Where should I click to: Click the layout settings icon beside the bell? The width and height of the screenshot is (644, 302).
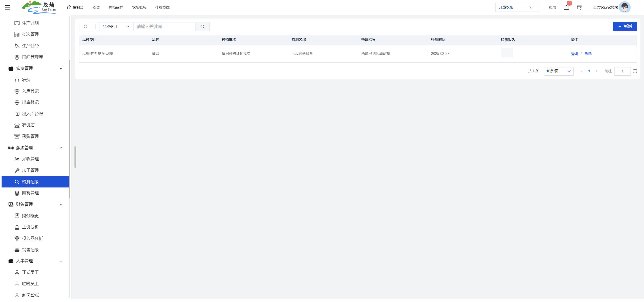(579, 8)
